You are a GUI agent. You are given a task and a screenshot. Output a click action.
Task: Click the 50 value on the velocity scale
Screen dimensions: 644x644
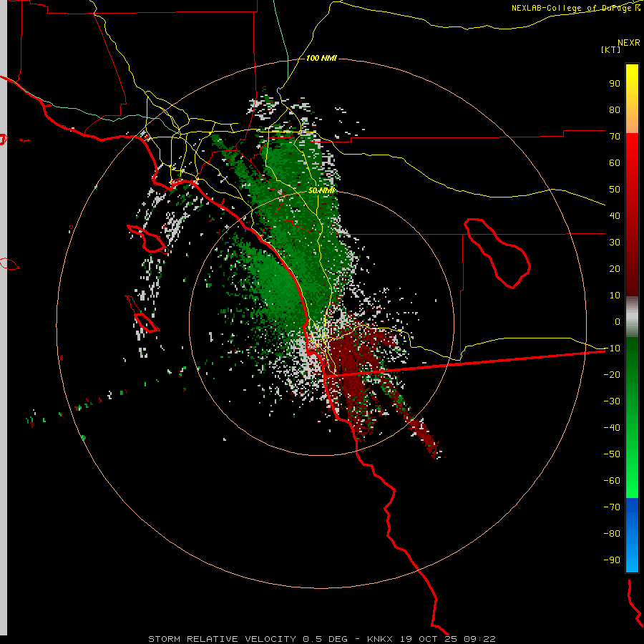tap(615, 190)
